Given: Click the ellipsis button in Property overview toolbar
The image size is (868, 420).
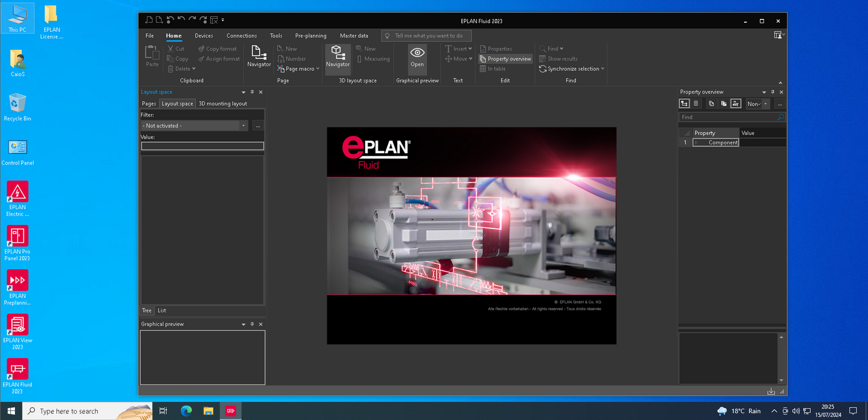Looking at the screenshot, I should [x=780, y=104].
